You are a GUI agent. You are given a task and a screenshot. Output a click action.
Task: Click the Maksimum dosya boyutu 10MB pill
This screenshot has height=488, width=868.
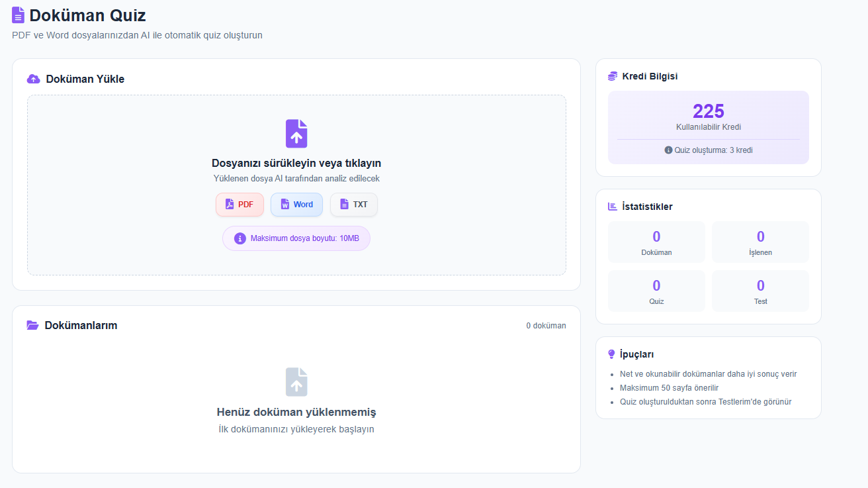point(296,238)
